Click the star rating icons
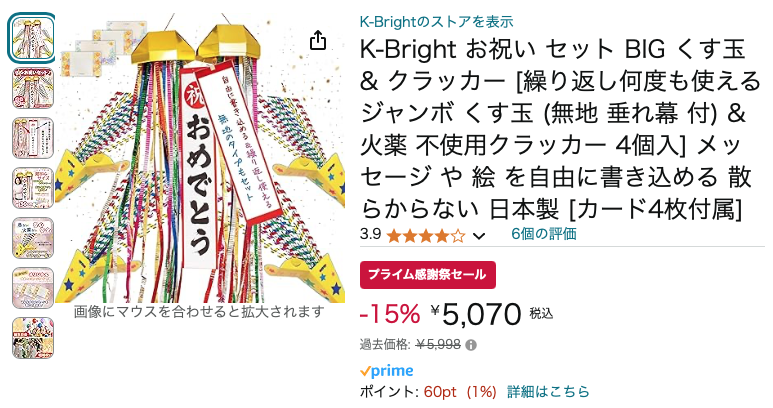Viewport: 773px width, 408px height. [426, 236]
